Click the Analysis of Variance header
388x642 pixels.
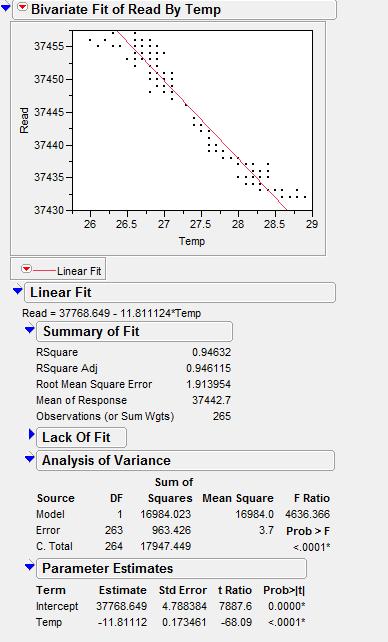185,460
